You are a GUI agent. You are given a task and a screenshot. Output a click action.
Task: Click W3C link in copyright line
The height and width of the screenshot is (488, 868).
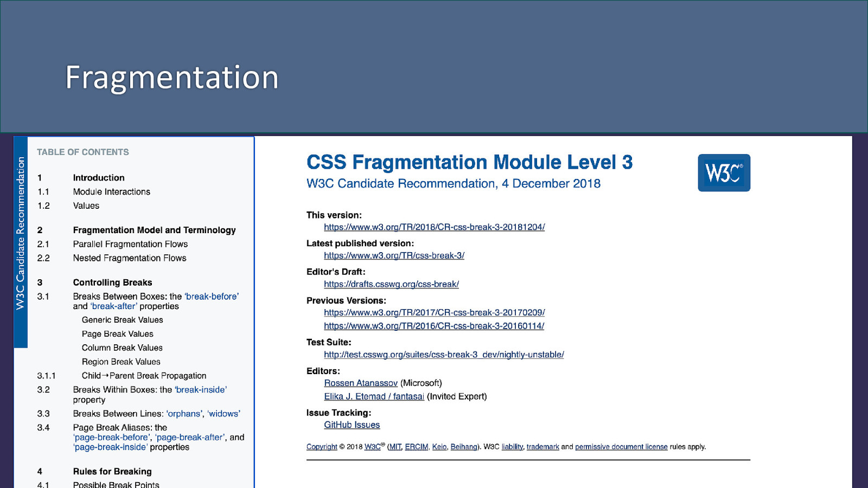click(x=373, y=447)
